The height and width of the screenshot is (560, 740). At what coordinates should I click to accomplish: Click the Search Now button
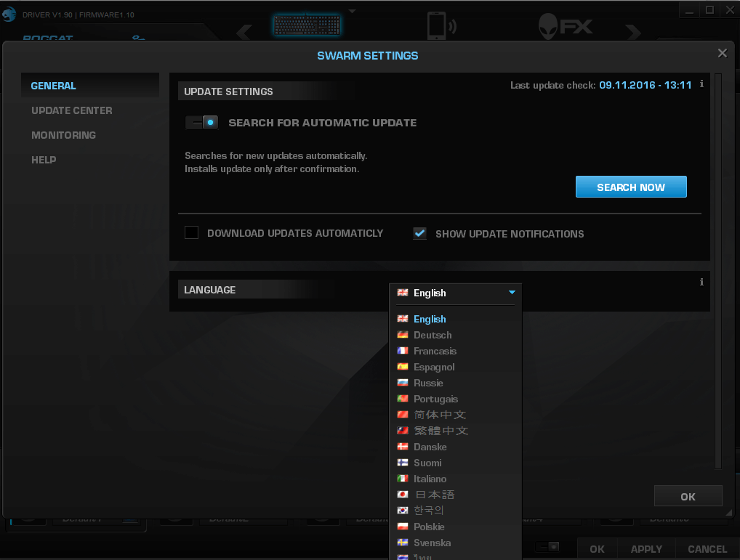[x=631, y=187]
